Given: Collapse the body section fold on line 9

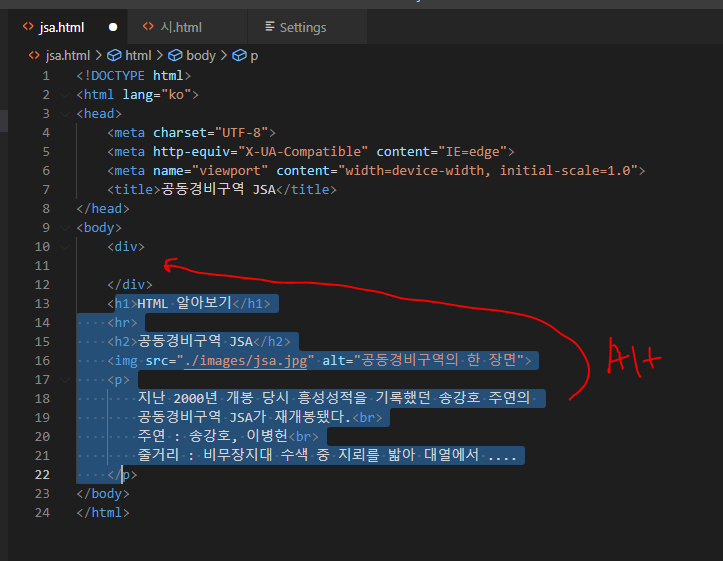Looking at the screenshot, I should (x=65, y=228).
